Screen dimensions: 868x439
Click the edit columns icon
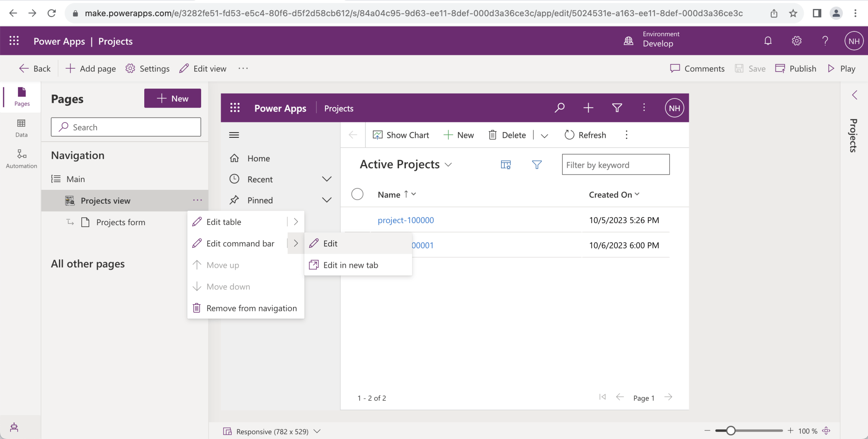click(x=506, y=165)
